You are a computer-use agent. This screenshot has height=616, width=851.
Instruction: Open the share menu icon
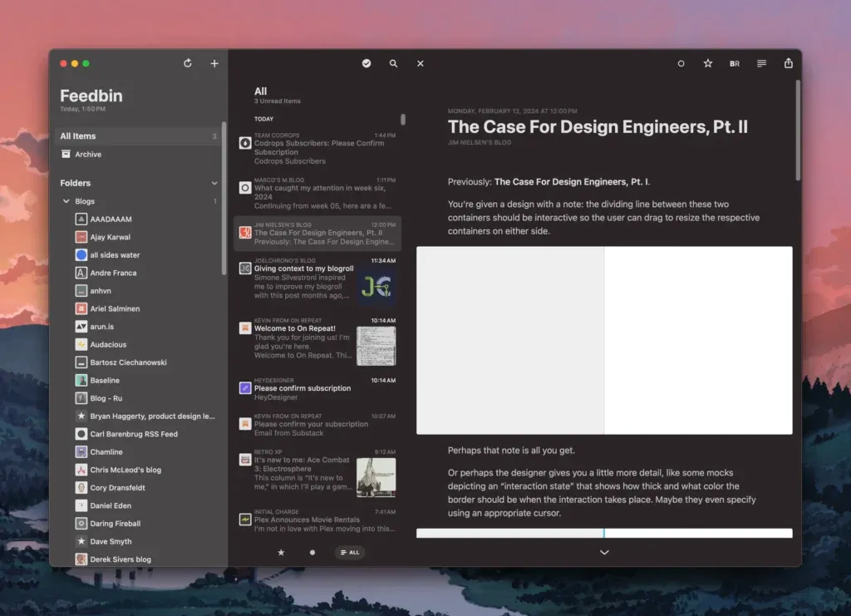pos(788,63)
